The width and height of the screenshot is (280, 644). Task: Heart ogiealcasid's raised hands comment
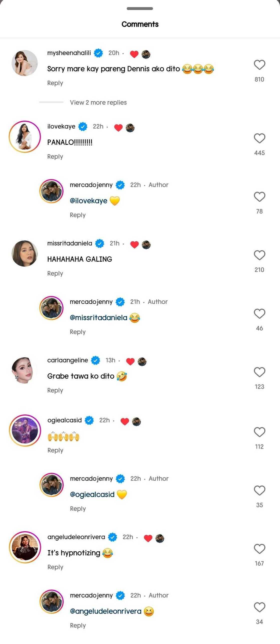[259, 432]
